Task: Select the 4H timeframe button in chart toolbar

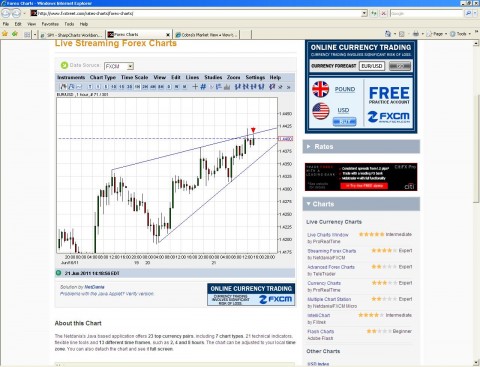Action: 153,87
